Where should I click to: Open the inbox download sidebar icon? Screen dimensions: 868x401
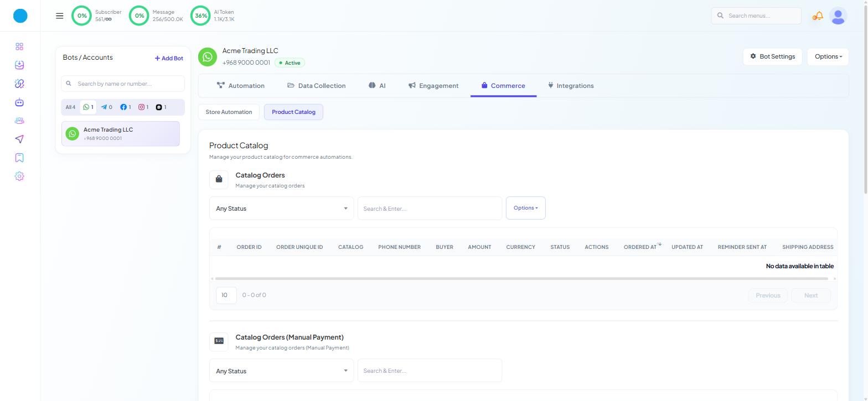(x=19, y=65)
